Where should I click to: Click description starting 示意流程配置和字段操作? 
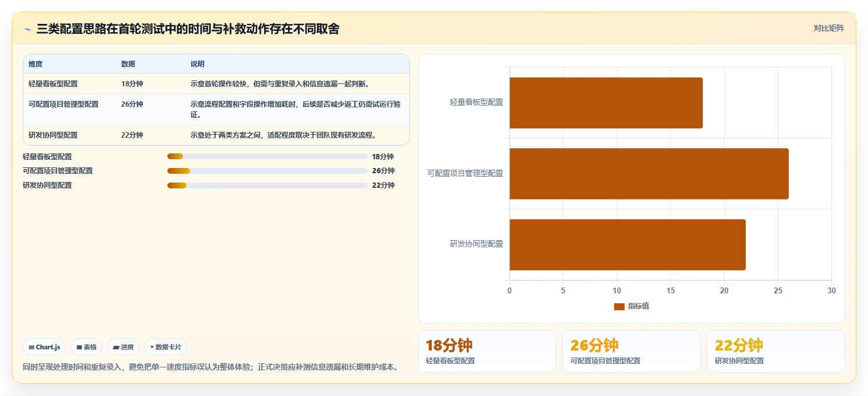pos(296,109)
